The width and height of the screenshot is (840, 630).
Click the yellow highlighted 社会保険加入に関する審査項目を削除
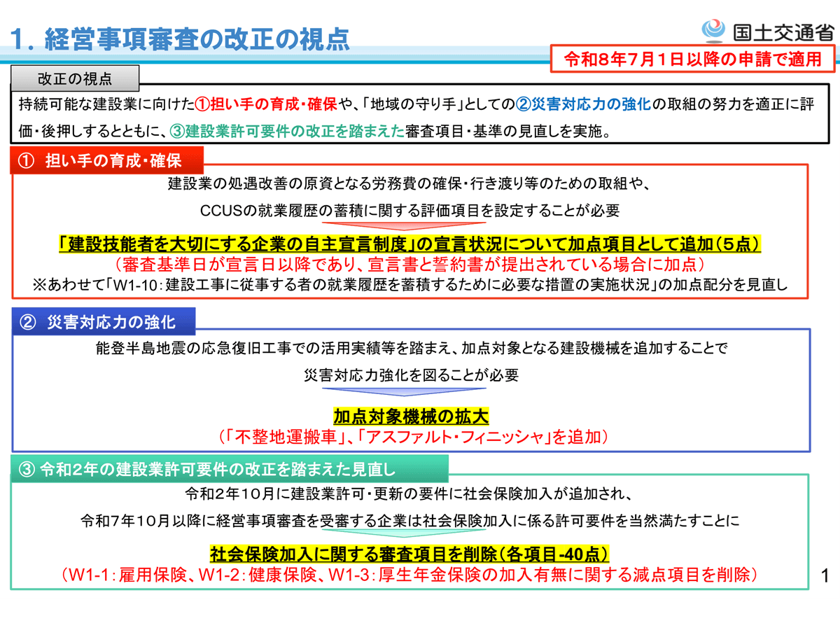click(409, 555)
